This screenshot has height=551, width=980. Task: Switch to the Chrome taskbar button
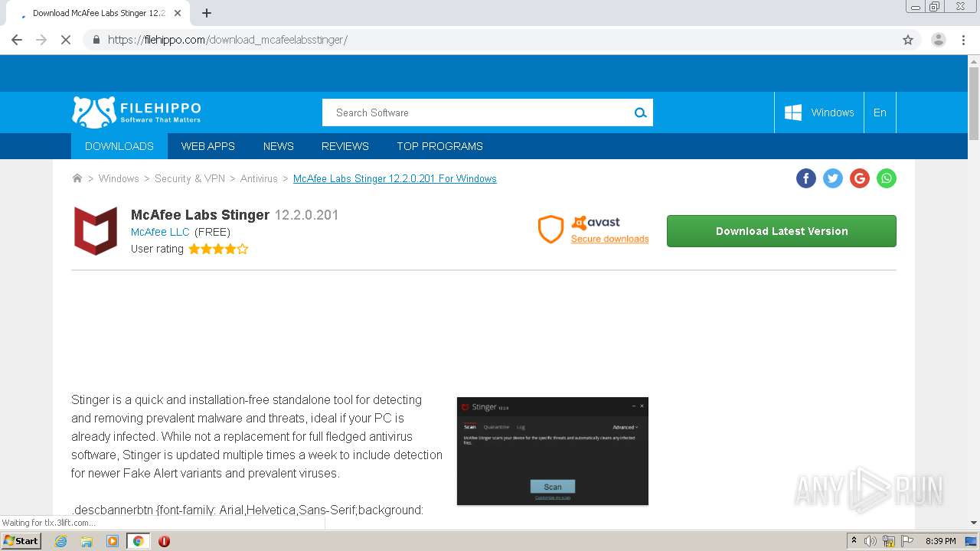coord(139,541)
